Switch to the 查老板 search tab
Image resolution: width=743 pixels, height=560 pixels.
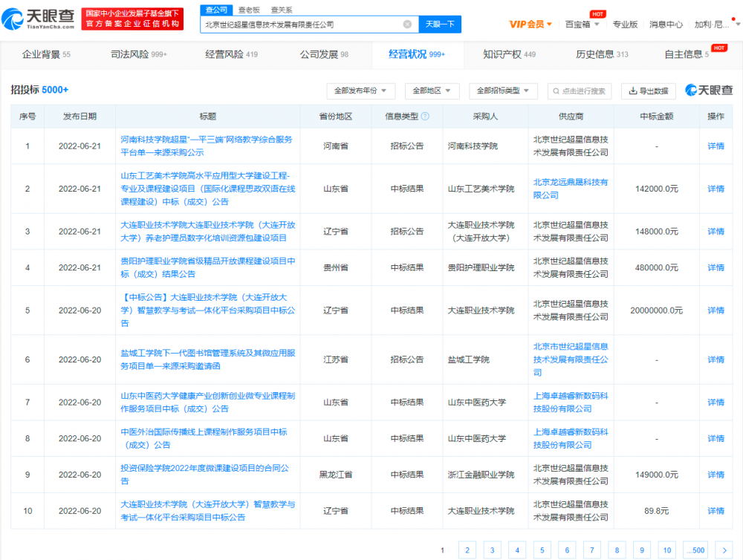249,10
